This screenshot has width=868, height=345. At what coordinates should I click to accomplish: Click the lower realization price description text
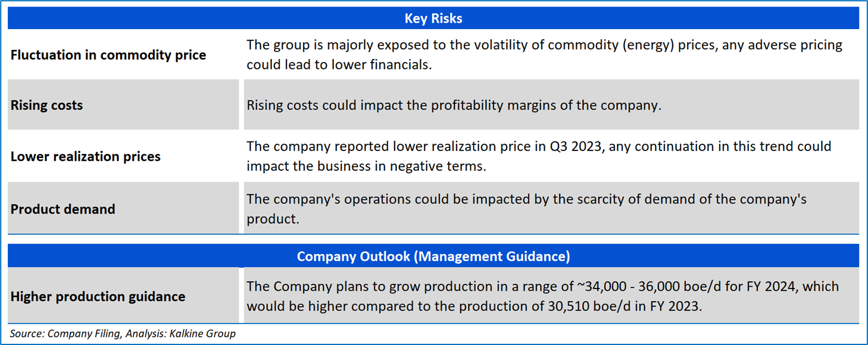538,156
